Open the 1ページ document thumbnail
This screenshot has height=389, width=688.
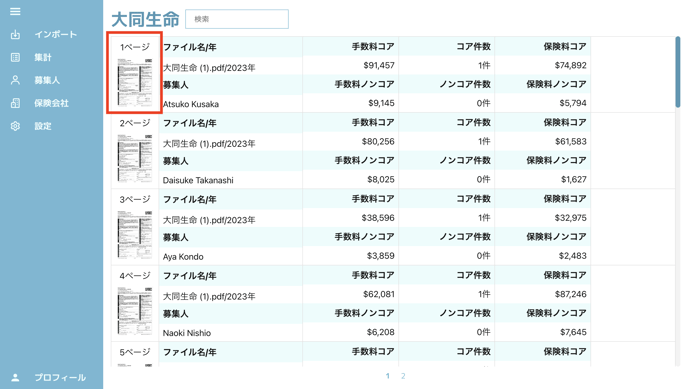[135, 82]
